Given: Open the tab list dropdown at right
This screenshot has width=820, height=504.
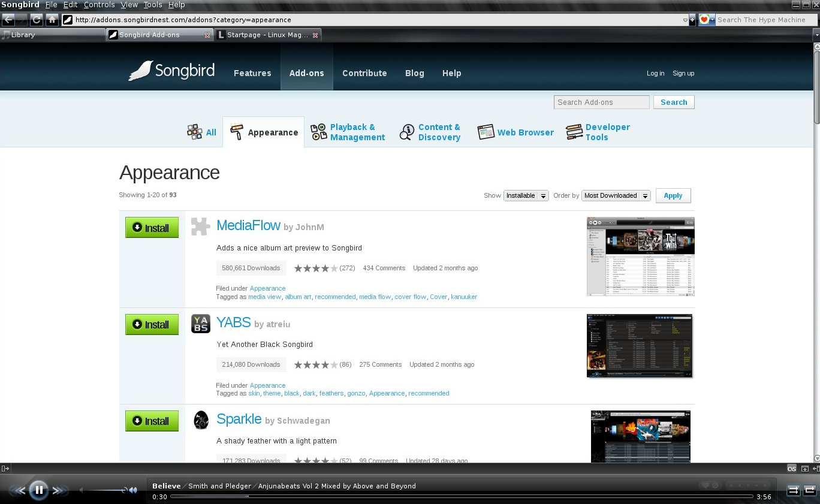Looking at the screenshot, I should click(x=816, y=35).
